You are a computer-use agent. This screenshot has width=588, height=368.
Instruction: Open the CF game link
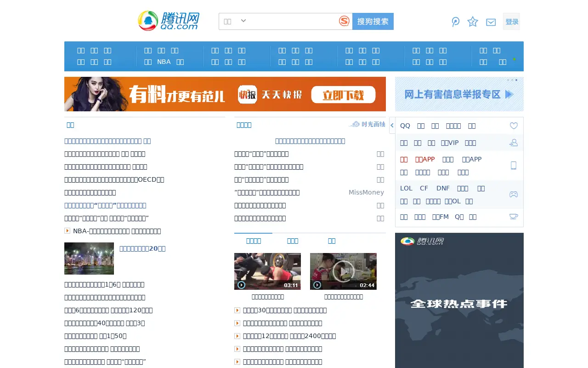(424, 188)
